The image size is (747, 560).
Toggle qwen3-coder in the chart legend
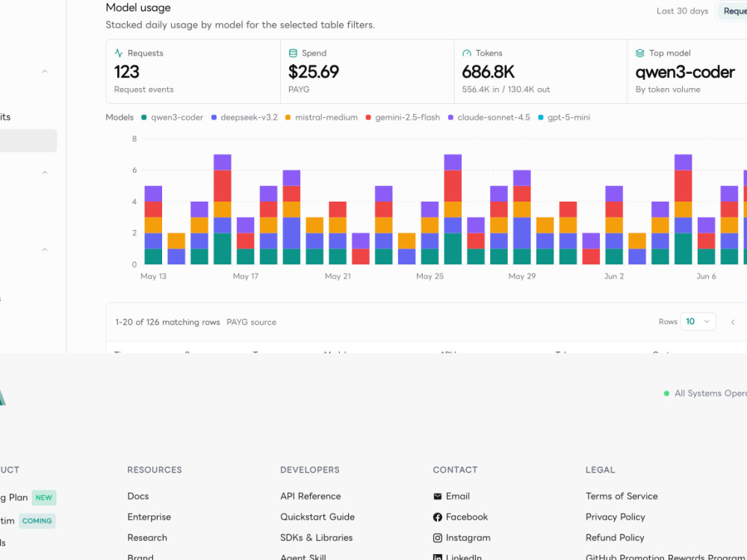(x=173, y=117)
